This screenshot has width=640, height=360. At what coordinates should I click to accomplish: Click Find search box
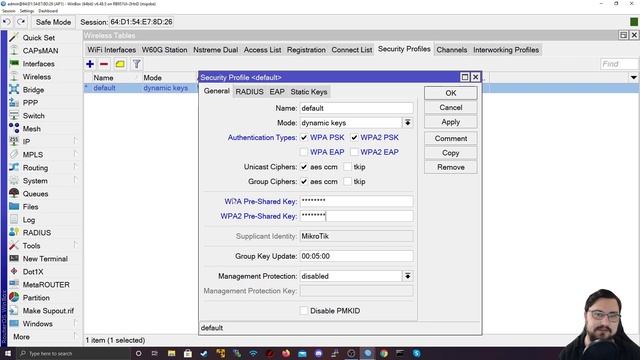(x=619, y=64)
